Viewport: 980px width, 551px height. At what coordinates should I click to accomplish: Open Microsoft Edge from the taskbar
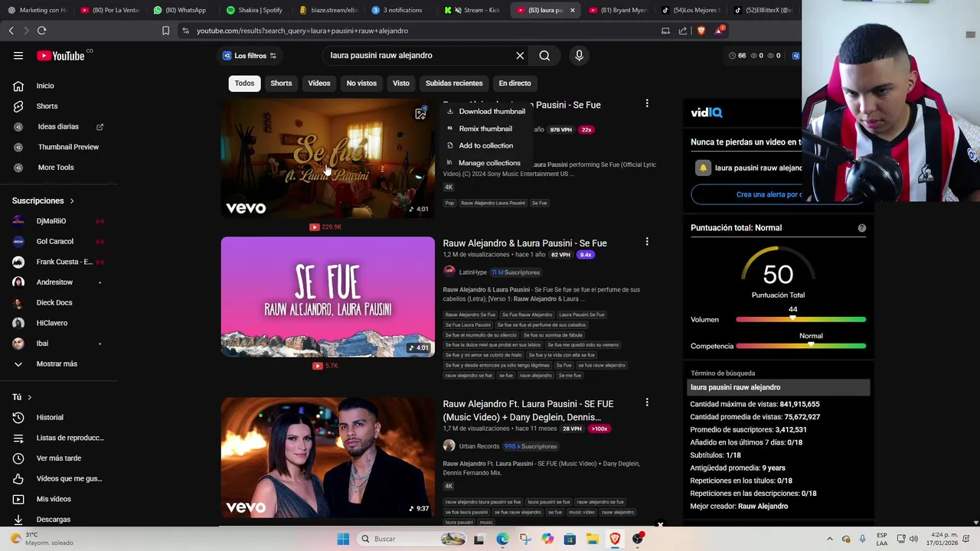502,539
